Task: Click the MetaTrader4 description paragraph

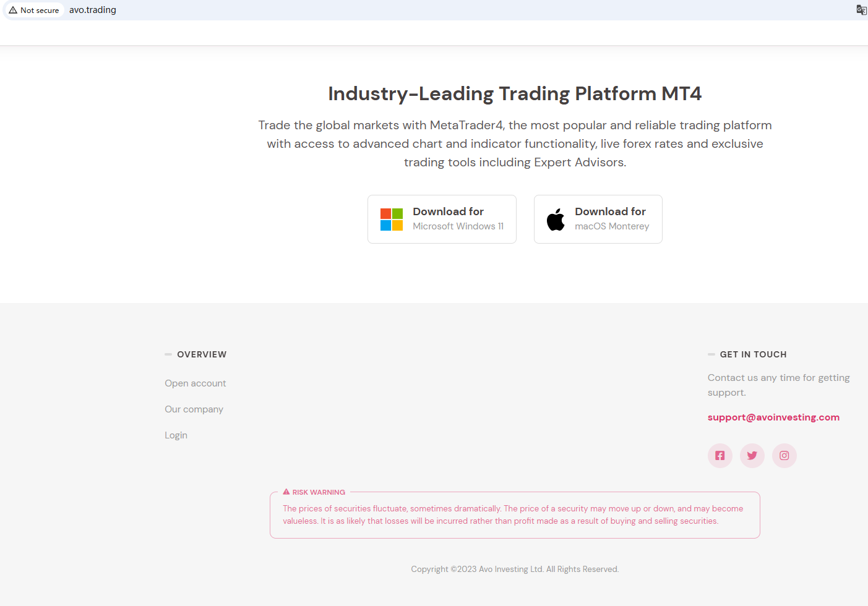Action: [515, 143]
